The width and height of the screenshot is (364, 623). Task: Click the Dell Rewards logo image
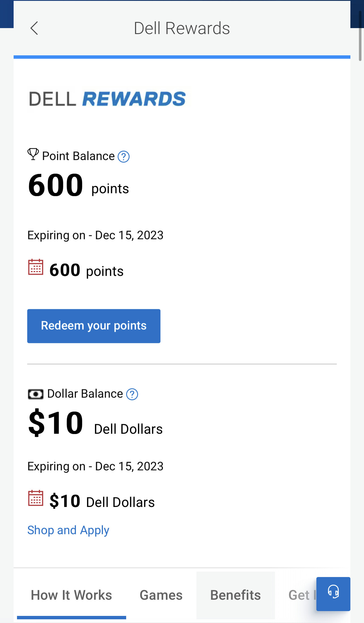(x=107, y=99)
